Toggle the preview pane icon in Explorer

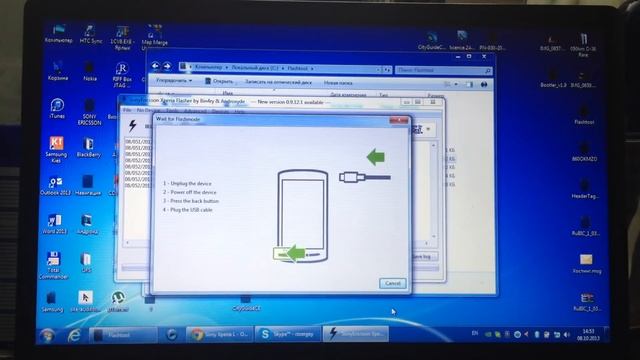tap(469, 84)
